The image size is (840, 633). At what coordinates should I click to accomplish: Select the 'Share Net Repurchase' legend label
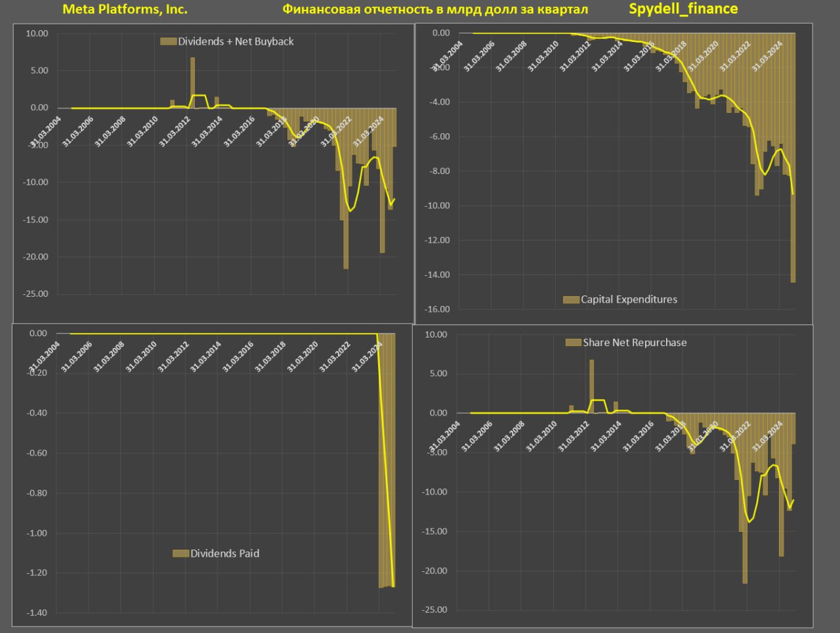635,343
